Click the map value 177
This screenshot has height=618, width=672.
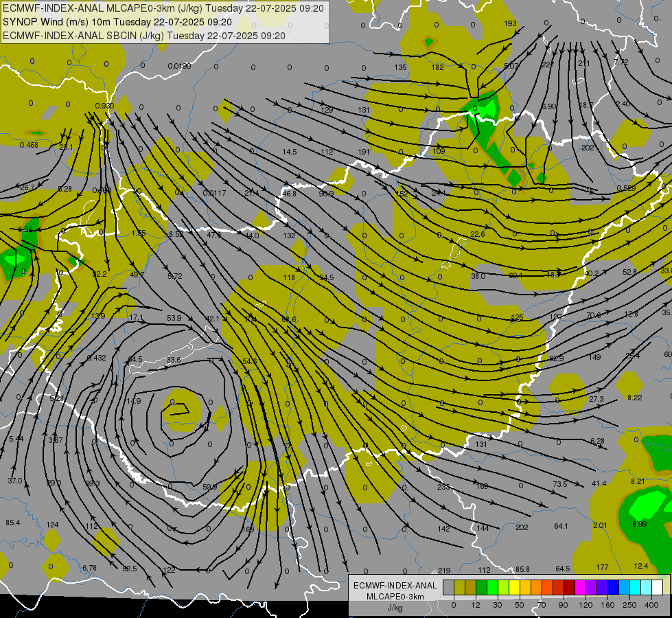[602, 567]
